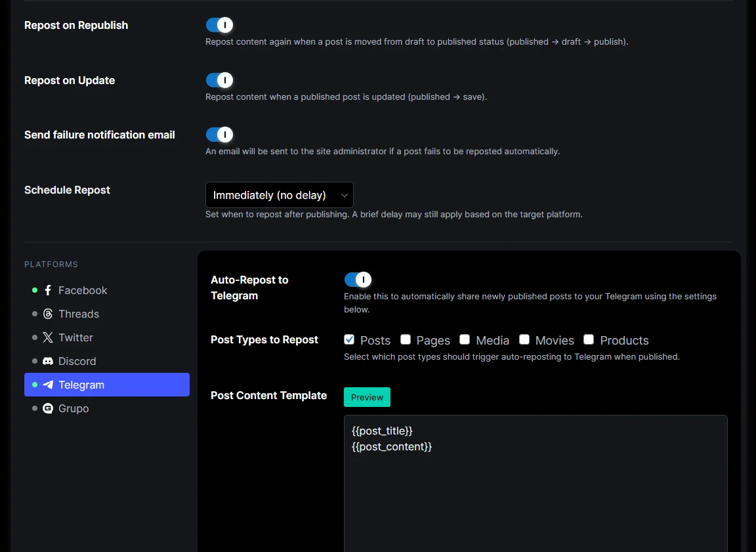Click gray status dot beside Discord
756x552 pixels.
click(35, 361)
